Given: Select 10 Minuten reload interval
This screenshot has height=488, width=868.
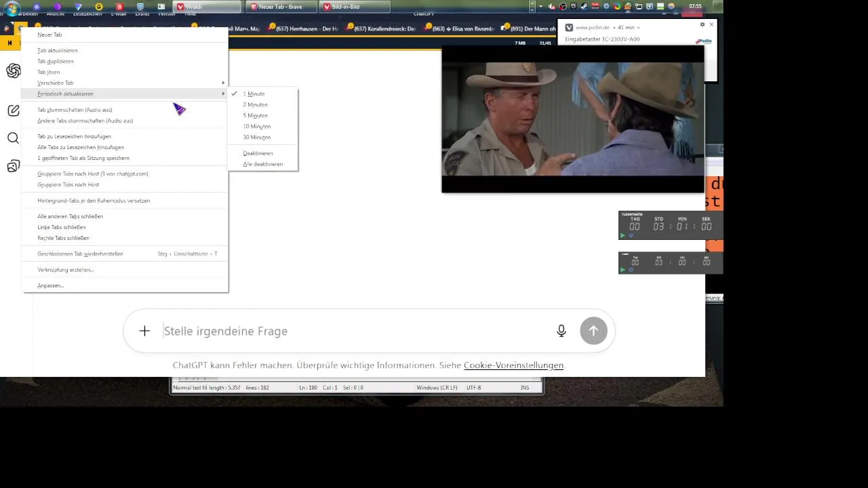Looking at the screenshot, I should click(263, 126).
